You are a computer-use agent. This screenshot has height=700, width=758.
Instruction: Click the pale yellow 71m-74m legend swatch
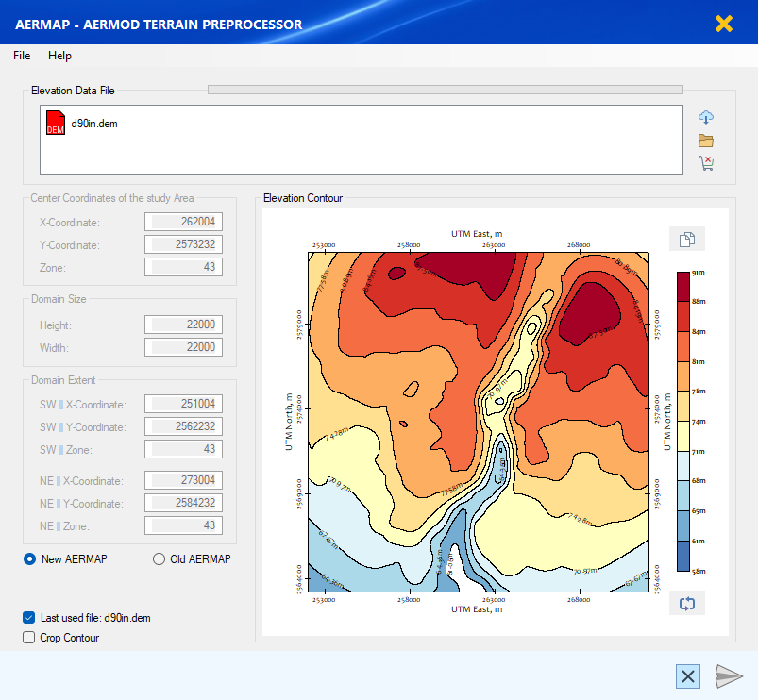click(683, 436)
